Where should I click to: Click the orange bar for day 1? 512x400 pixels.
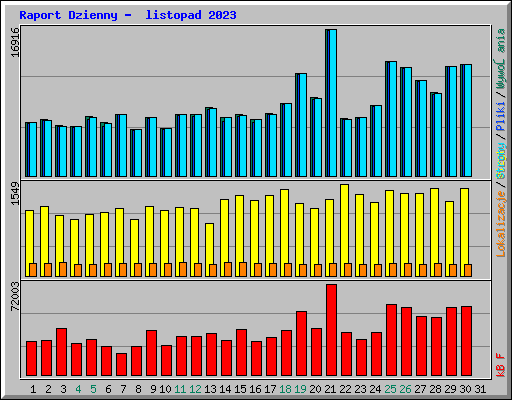coord(33,270)
